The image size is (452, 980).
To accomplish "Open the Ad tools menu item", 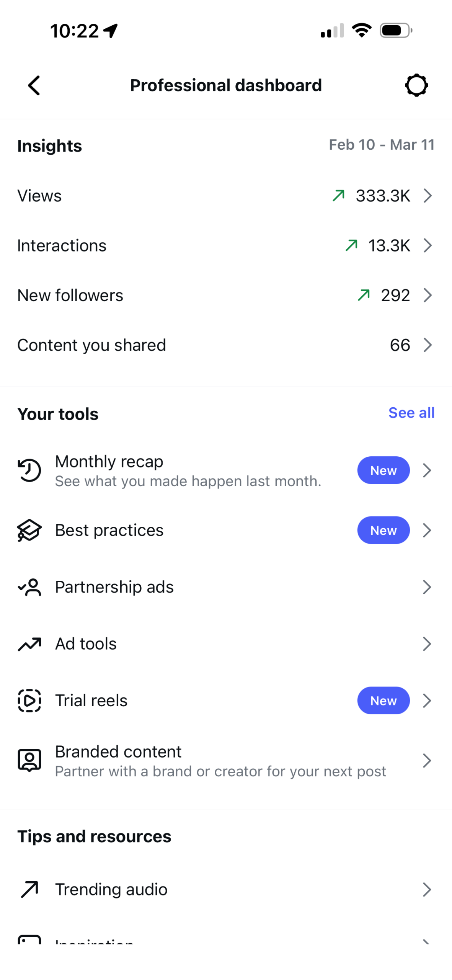I will click(226, 644).
